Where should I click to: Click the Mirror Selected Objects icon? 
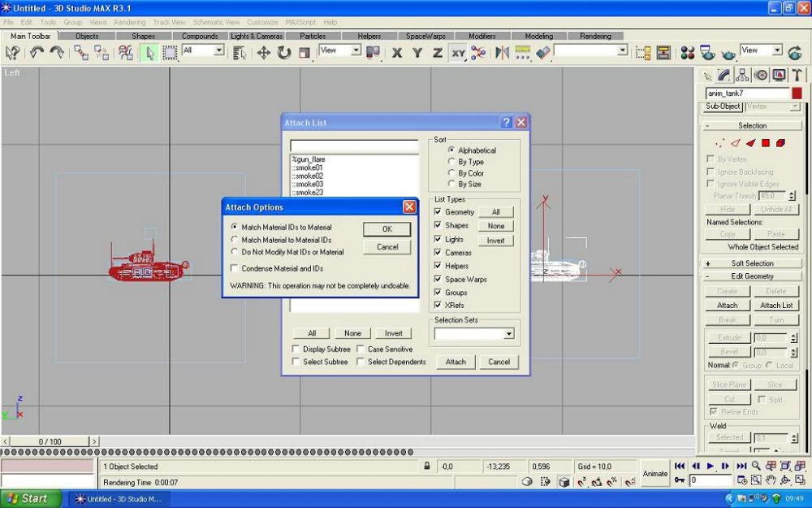tap(502, 52)
